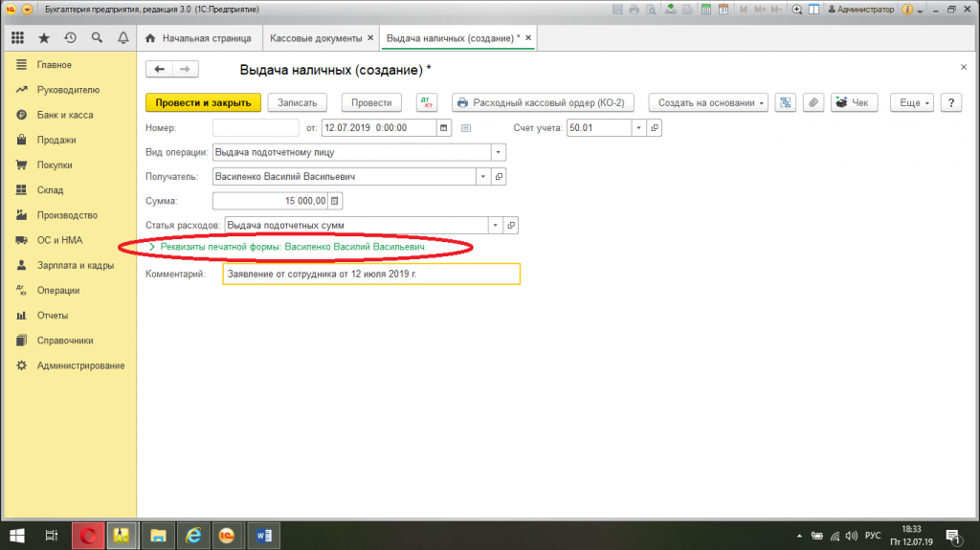Click Чек button
The width and height of the screenshot is (980, 550).
[854, 102]
